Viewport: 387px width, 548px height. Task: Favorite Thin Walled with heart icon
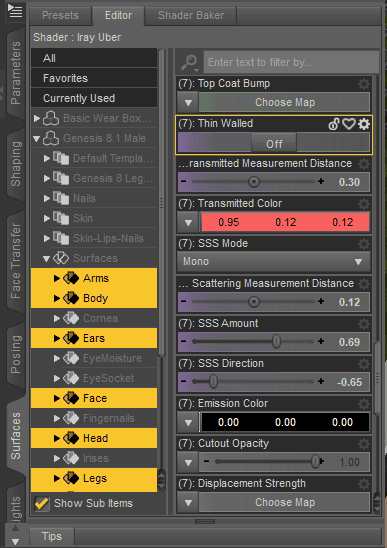(349, 124)
